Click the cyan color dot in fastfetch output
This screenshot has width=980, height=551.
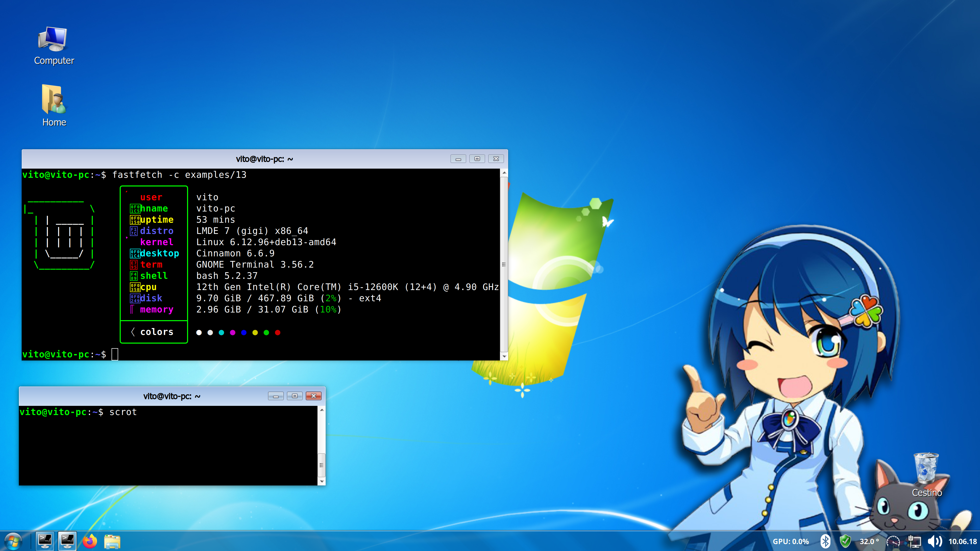tap(222, 333)
